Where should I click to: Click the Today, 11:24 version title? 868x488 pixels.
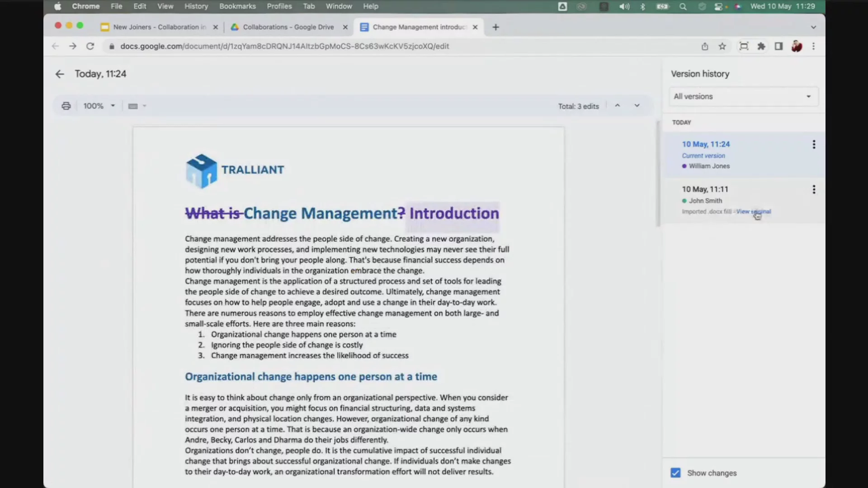(100, 74)
